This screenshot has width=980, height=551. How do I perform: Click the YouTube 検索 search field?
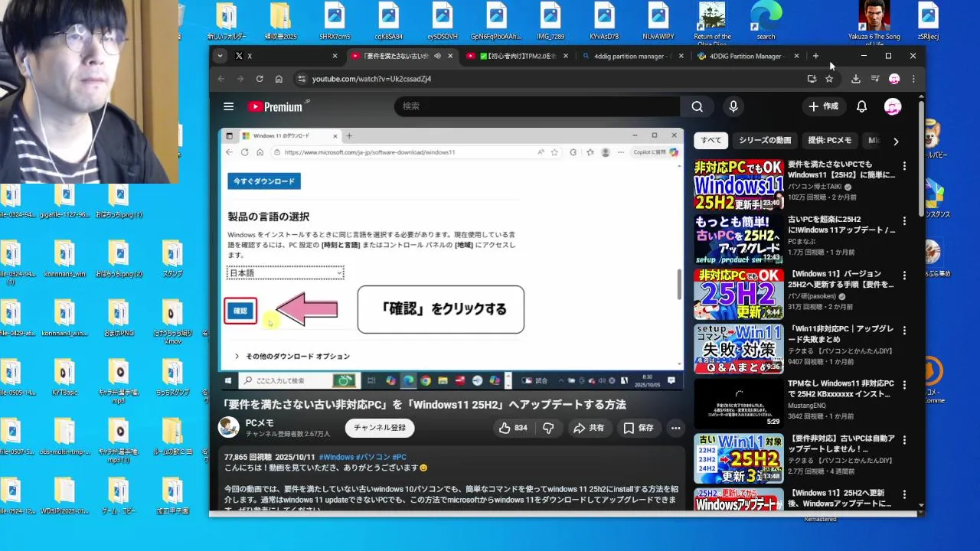[x=537, y=106]
